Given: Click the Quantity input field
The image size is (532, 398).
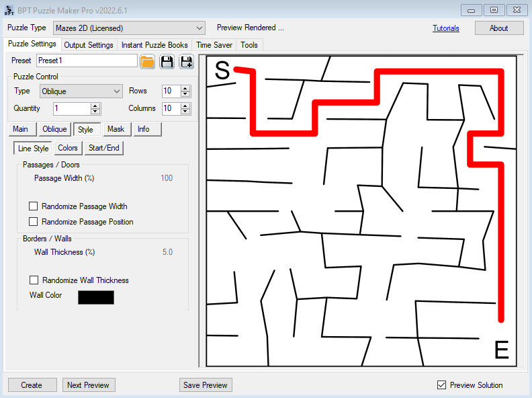Looking at the screenshot, I should click(x=73, y=109).
